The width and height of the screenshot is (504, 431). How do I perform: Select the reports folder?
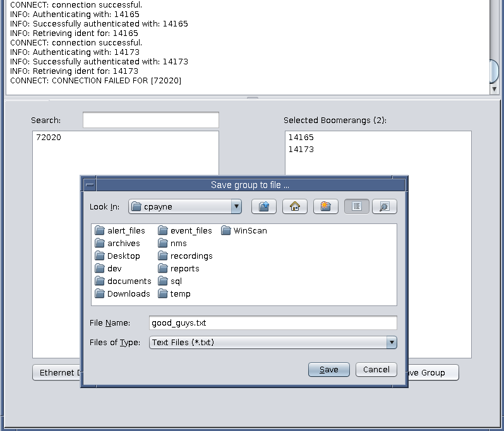tap(178, 268)
